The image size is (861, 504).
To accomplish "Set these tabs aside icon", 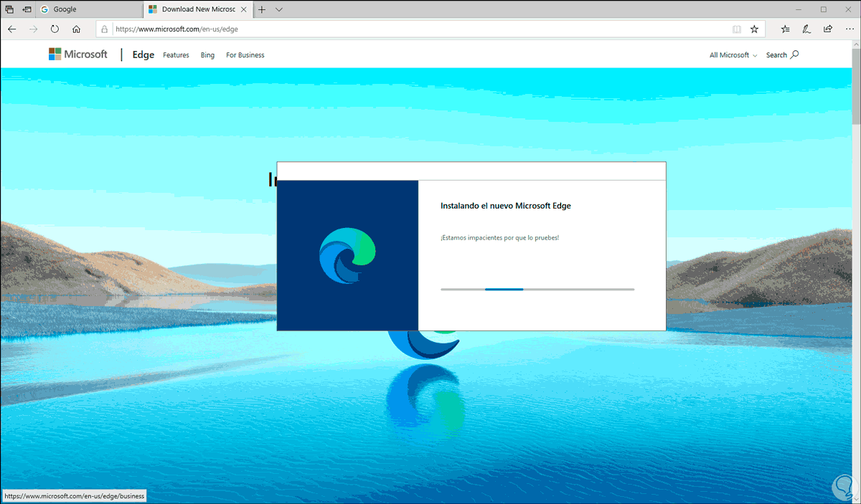I will point(27,9).
